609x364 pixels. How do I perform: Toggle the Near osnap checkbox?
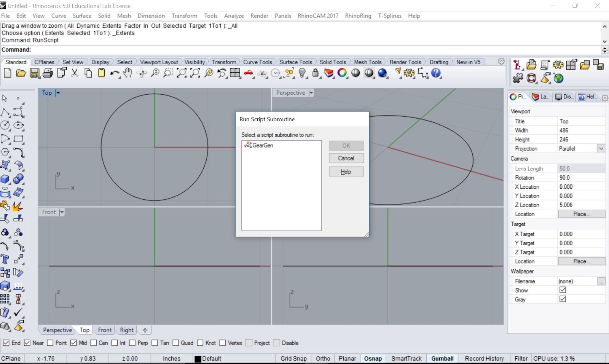point(27,343)
